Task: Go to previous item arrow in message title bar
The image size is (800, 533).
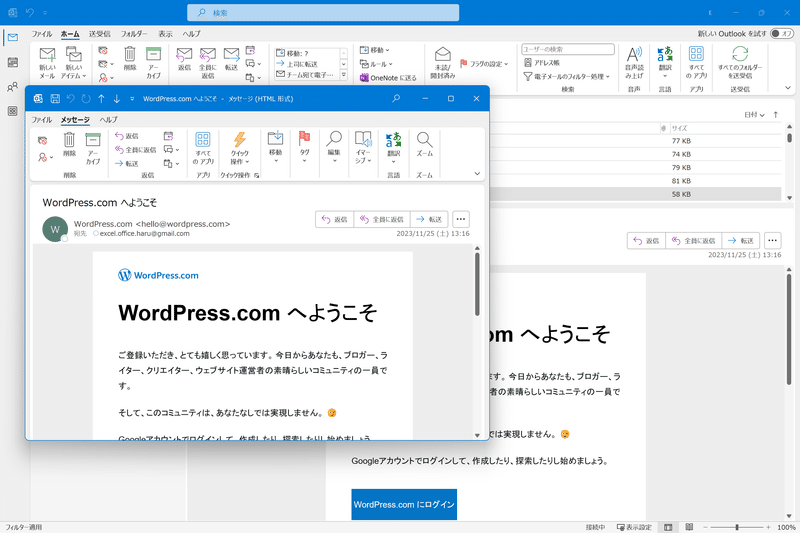Action: (x=101, y=99)
